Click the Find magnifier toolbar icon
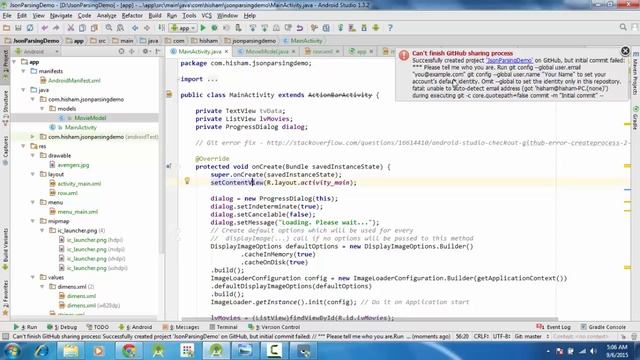Viewport: 640px width, 360px height. (109, 28)
